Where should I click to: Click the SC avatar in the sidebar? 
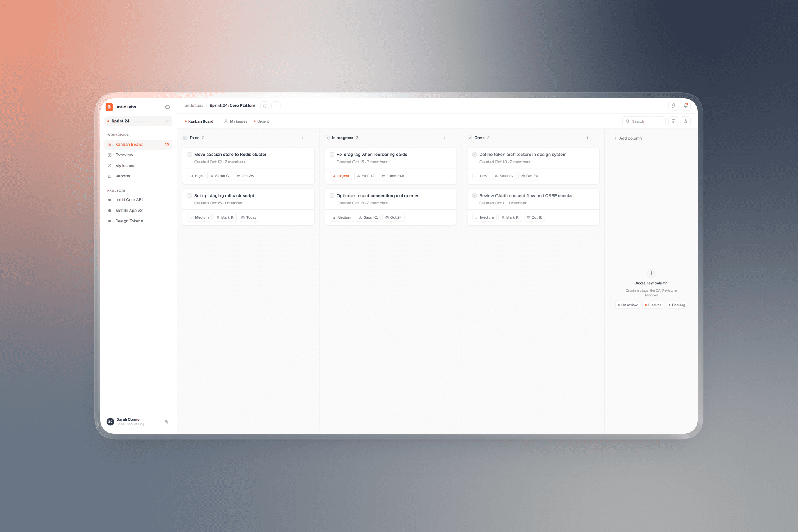[111, 421]
